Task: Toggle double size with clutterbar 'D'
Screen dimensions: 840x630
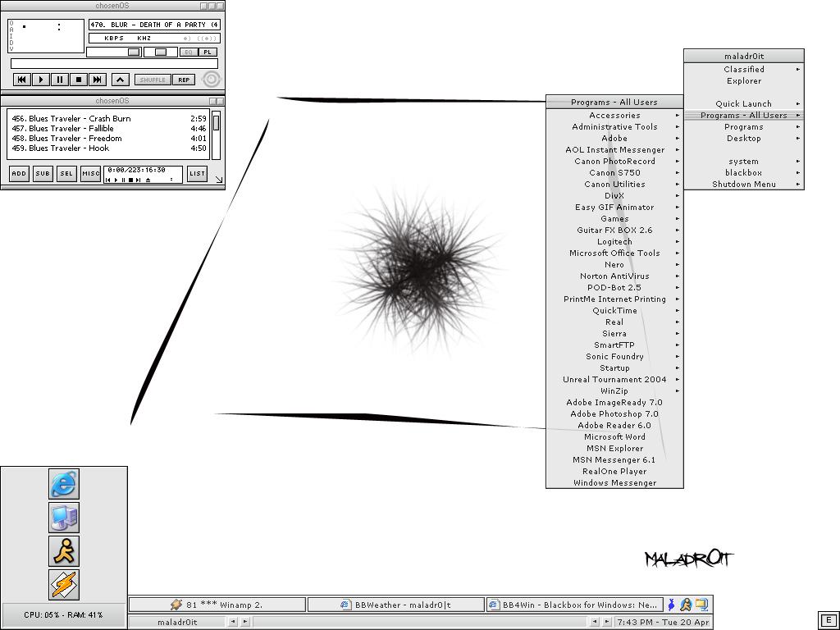Action: (11, 43)
